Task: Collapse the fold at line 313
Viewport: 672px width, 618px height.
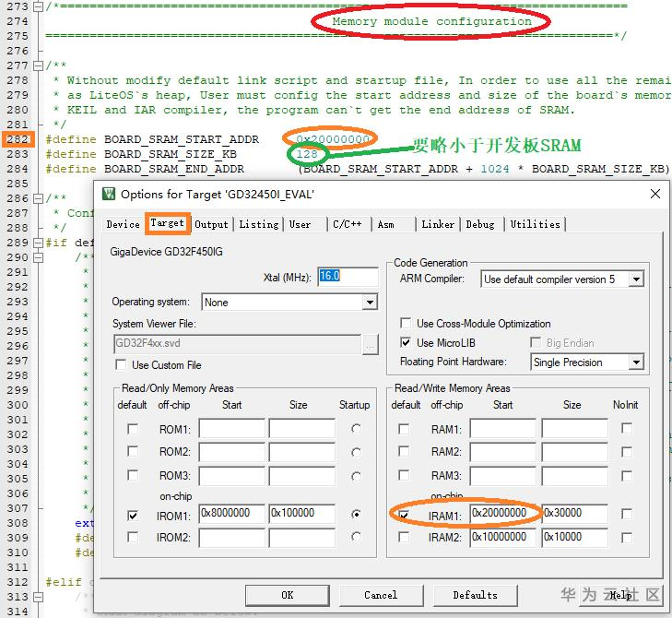Action: (x=39, y=597)
